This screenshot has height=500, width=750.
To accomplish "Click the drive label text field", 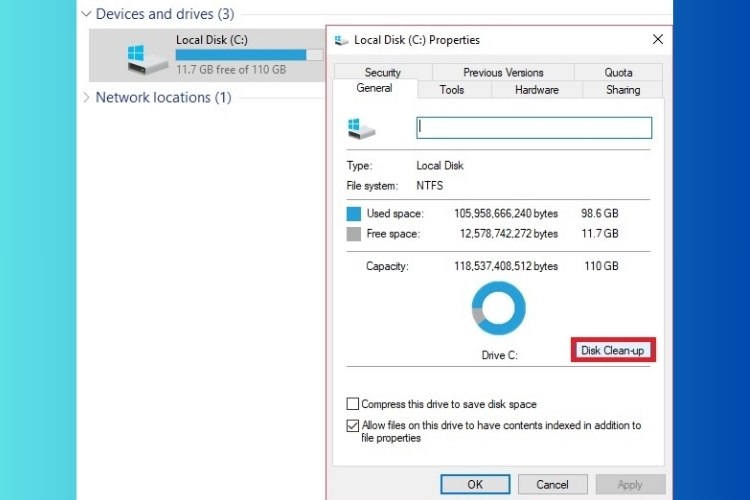I will (x=534, y=127).
